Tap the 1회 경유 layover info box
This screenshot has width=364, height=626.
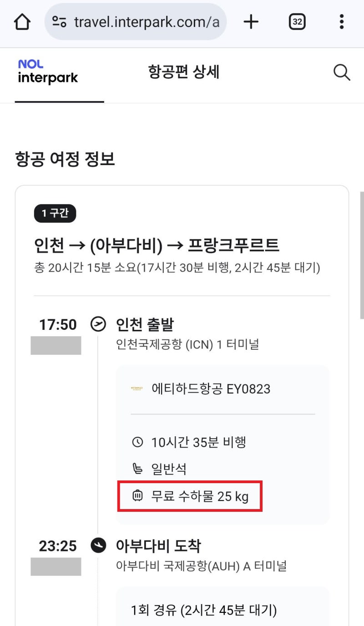[222, 610]
